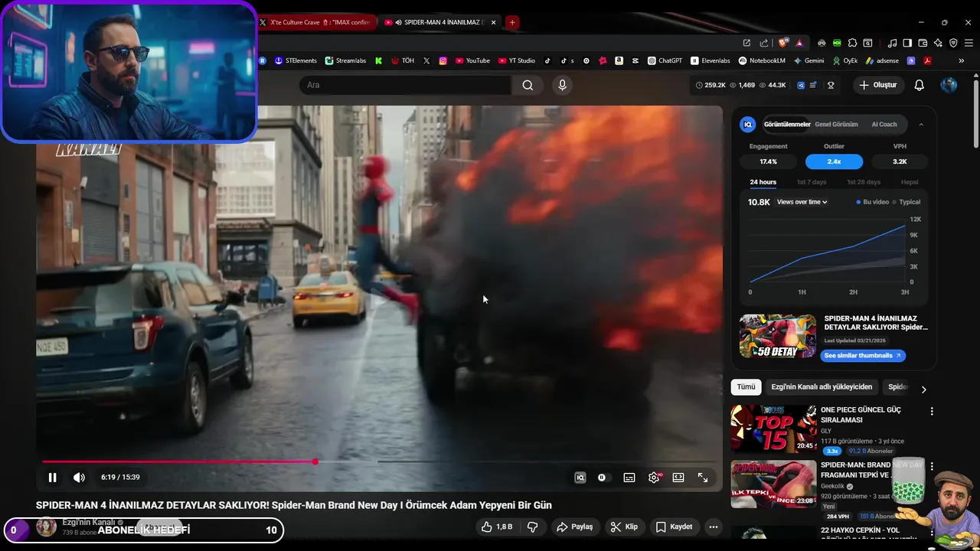Select the Tümü filter chip
The width and height of the screenshot is (980, 551).
coord(746,387)
